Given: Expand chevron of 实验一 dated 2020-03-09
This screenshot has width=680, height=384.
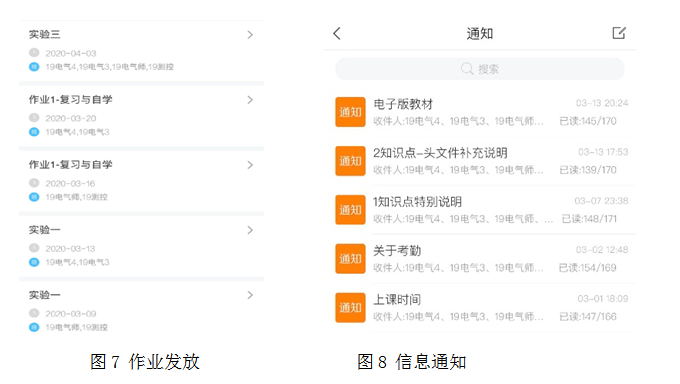Looking at the screenshot, I should tap(250, 295).
